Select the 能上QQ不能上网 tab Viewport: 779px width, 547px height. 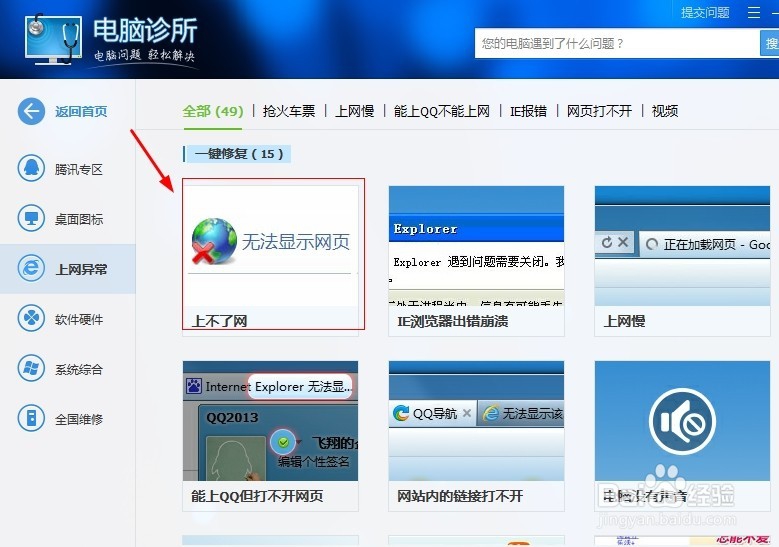pos(441,111)
